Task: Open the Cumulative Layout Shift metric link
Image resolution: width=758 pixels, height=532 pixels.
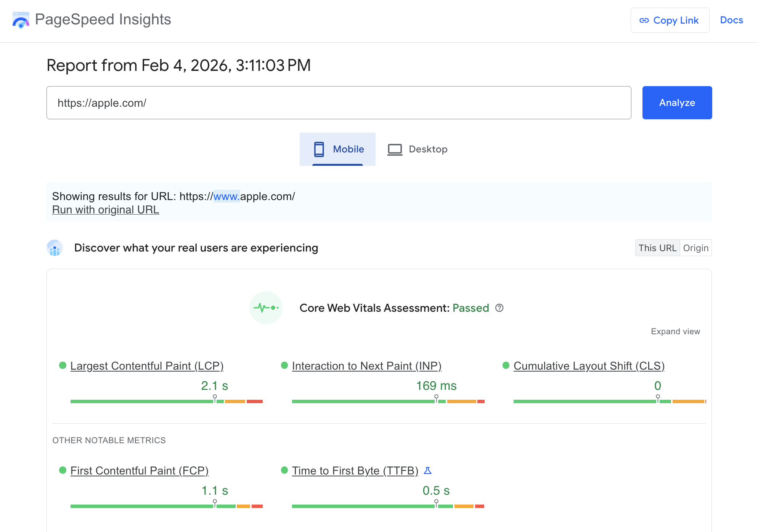Action: click(589, 366)
